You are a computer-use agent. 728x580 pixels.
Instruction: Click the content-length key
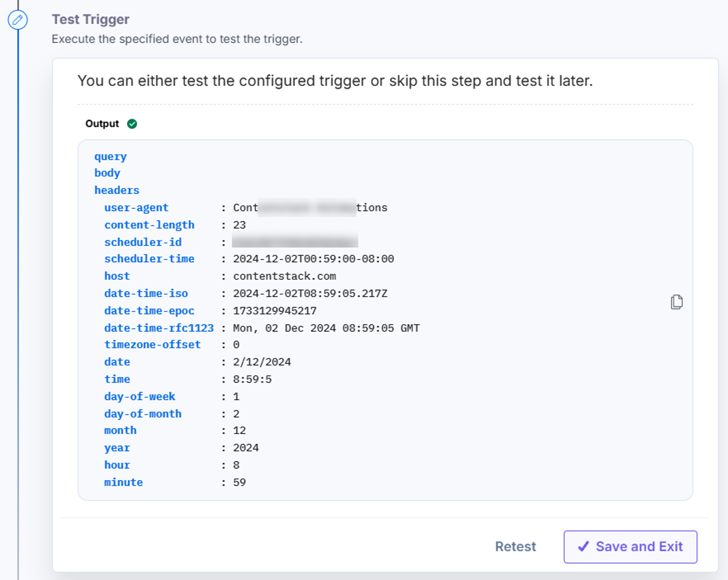pos(149,225)
